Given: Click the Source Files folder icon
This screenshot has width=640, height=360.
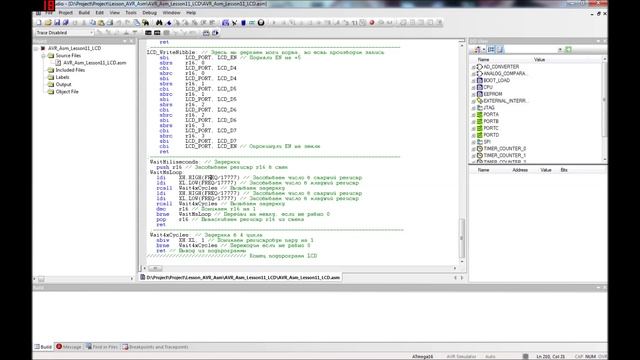Looking at the screenshot, I should (x=51, y=56).
